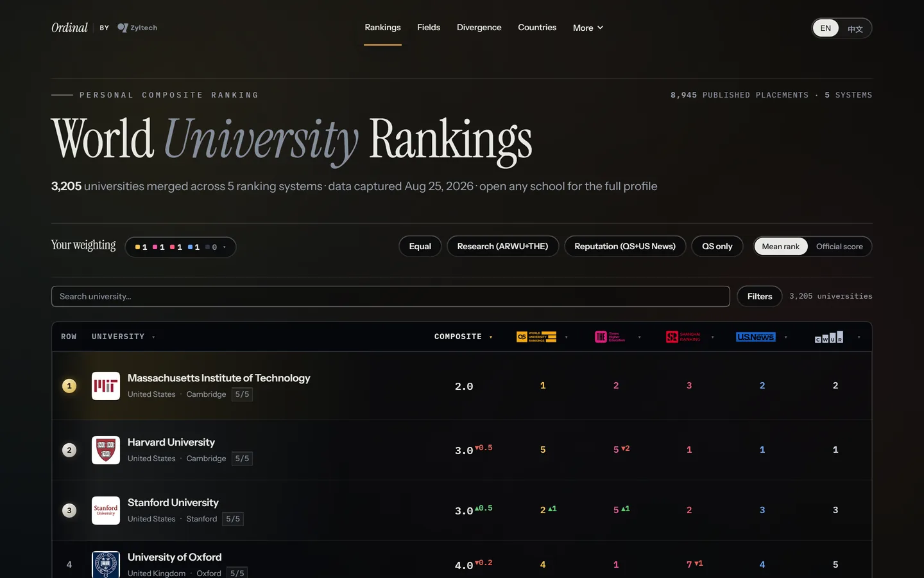Click the gold rank 1 badge

tap(69, 386)
